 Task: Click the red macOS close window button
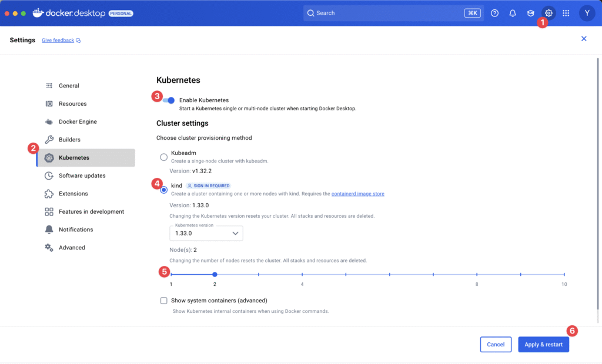click(7, 14)
